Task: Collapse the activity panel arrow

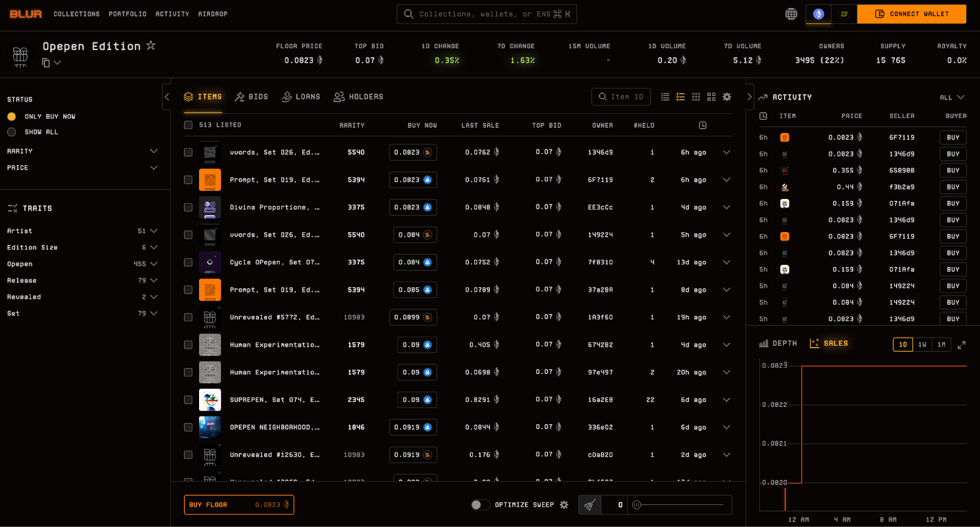Action: click(x=749, y=97)
